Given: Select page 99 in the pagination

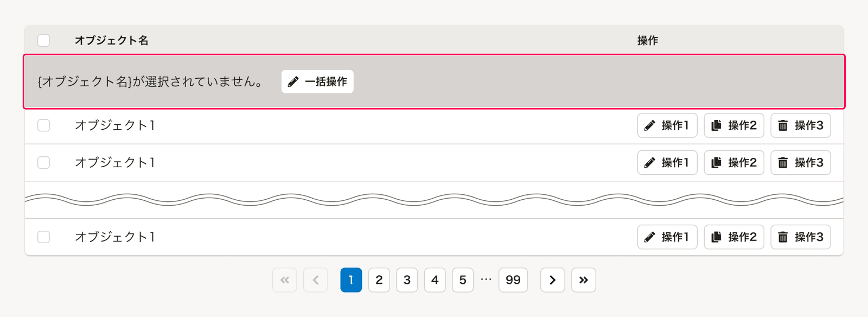Looking at the screenshot, I should [x=513, y=280].
